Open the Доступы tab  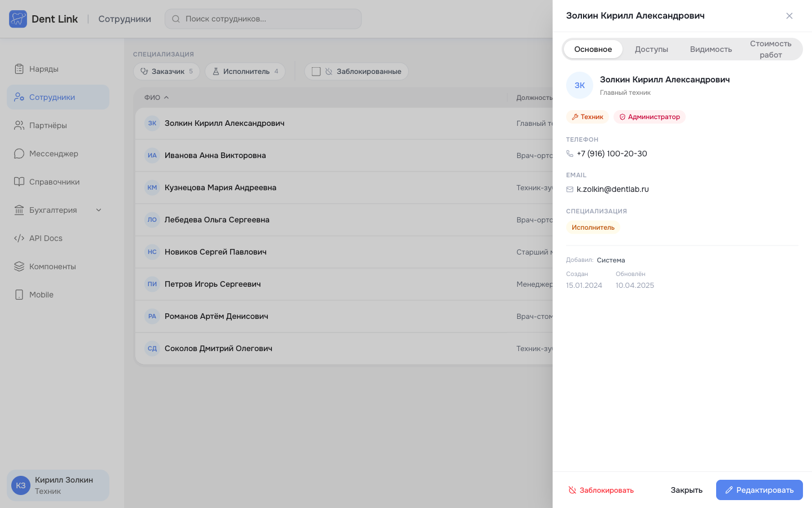tap(651, 49)
